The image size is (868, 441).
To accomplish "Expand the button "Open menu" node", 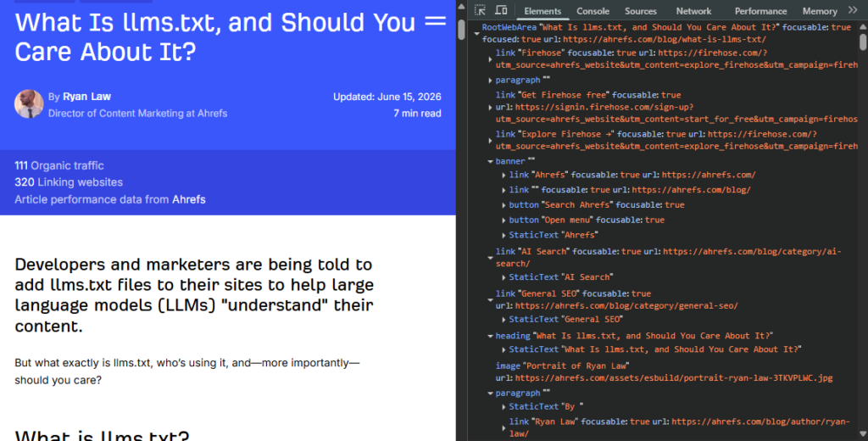I will 504,220.
